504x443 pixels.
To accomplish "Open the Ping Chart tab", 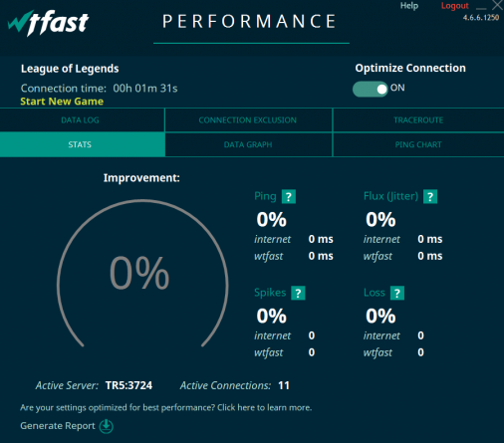I will click(x=418, y=144).
